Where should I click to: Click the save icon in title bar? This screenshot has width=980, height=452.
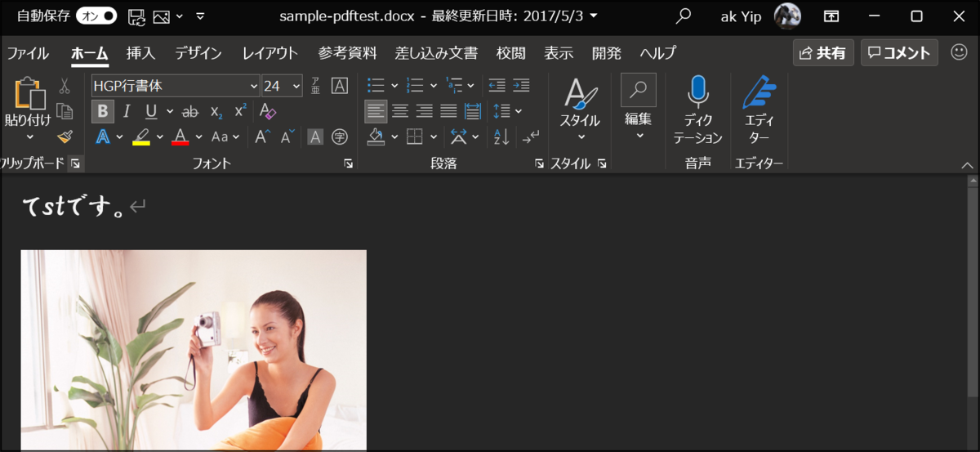136,16
